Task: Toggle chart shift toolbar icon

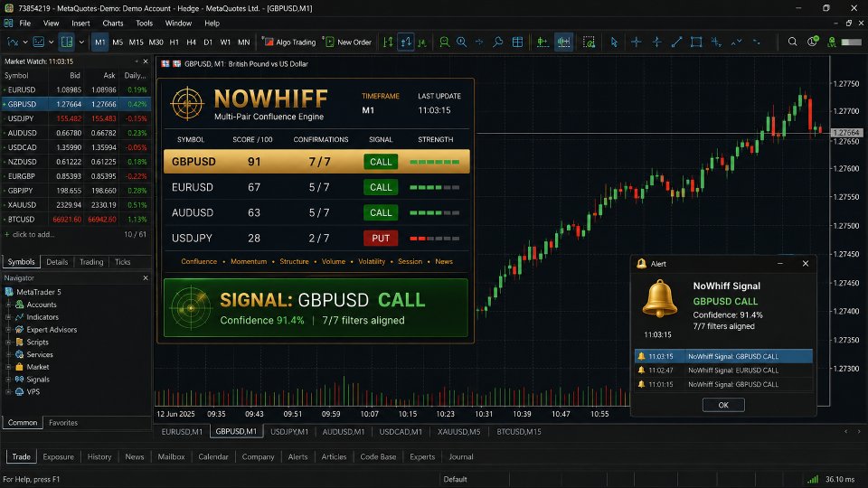Action: click(x=542, y=42)
